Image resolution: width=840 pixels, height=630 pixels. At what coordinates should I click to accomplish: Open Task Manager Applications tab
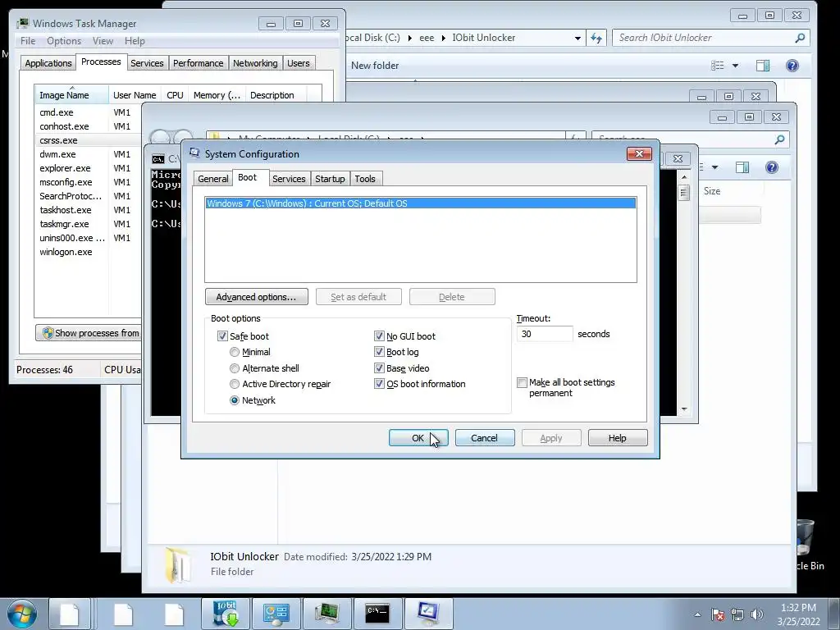click(x=48, y=63)
